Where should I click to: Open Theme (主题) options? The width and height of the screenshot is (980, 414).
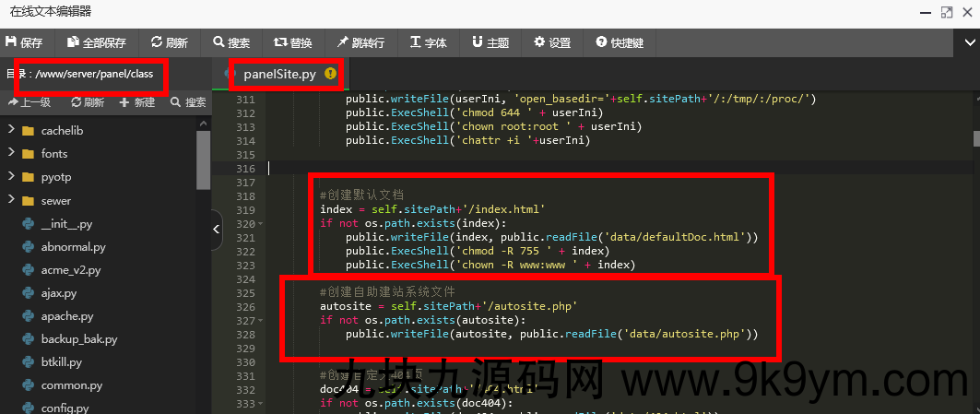(x=490, y=42)
